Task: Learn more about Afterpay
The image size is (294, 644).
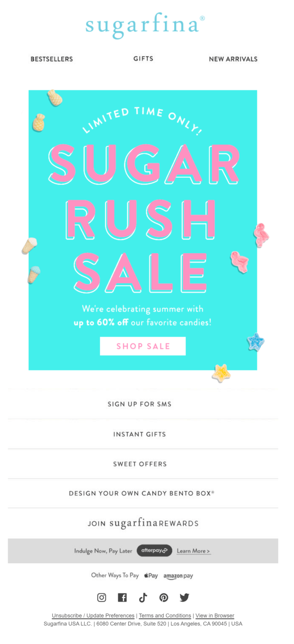Action: click(193, 551)
